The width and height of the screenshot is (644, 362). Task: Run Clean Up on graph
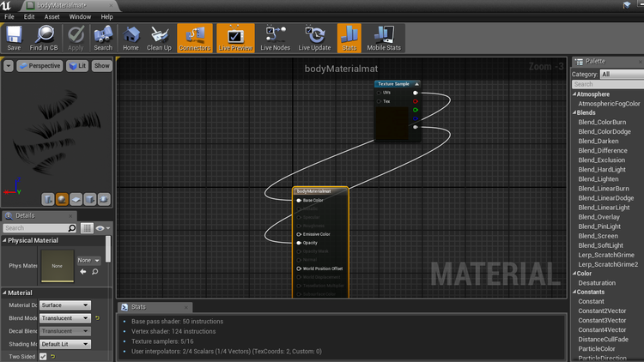click(159, 38)
